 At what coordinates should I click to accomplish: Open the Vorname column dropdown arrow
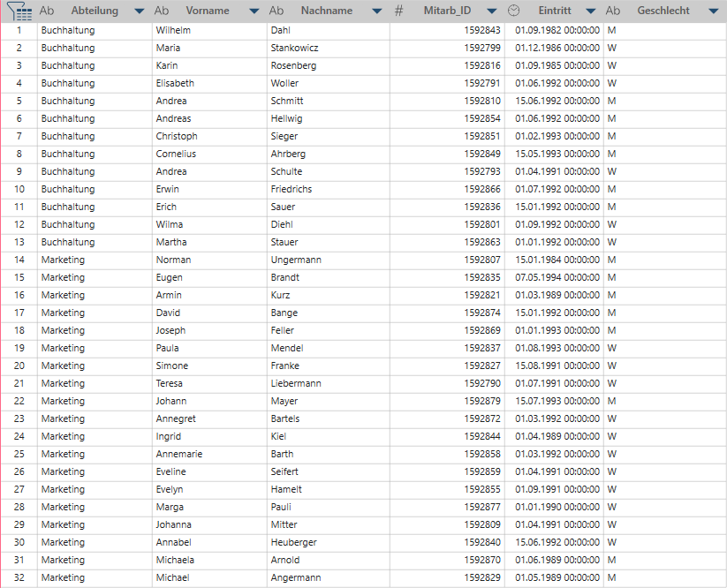tap(254, 11)
